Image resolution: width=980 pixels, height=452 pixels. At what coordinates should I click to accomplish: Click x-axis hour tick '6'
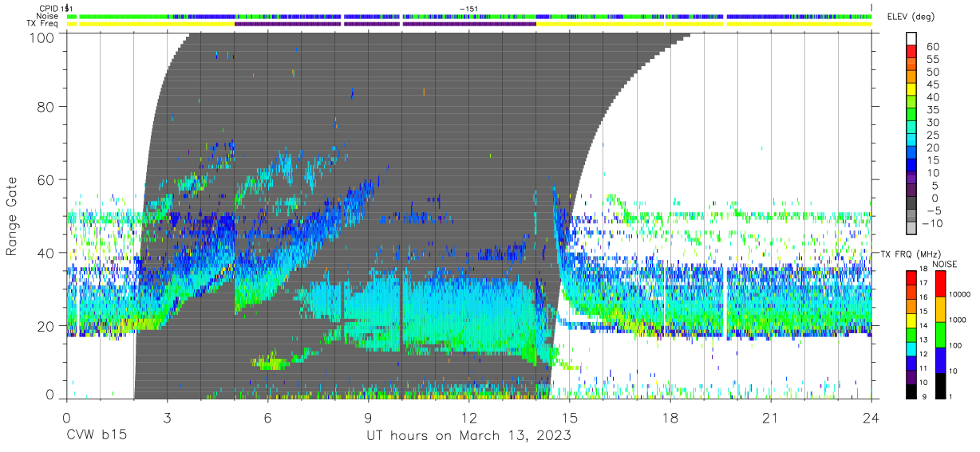(267, 418)
